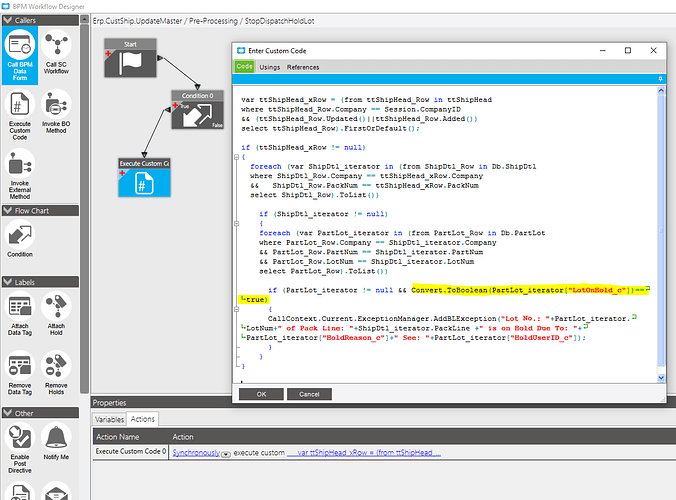Switch to the Usings tab

coord(269,67)
